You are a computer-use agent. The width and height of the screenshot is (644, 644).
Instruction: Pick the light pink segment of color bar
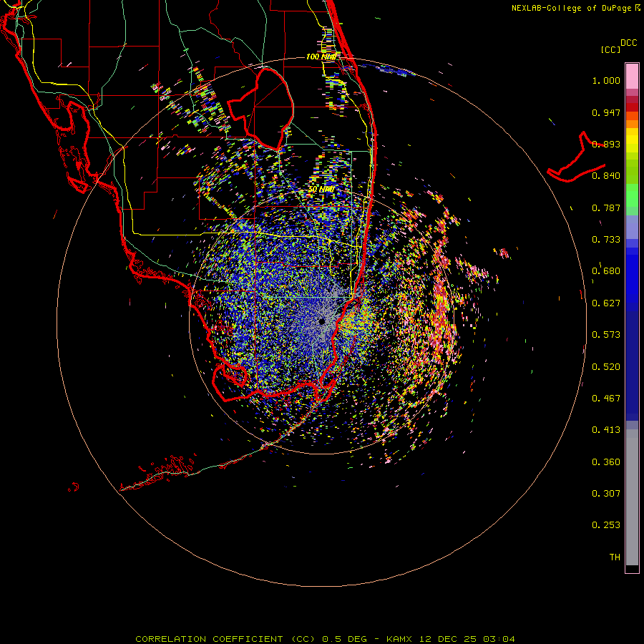point(632,76)
